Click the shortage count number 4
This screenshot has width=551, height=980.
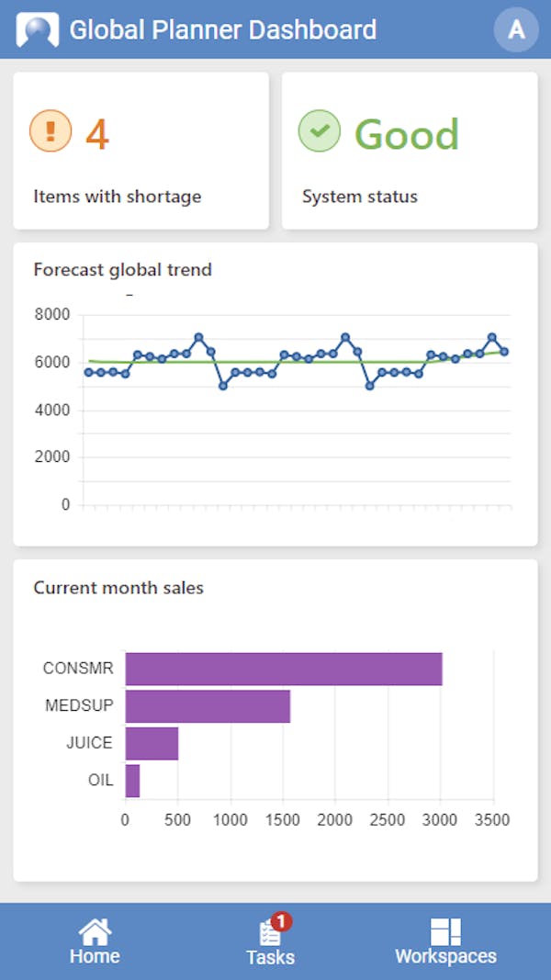[97, 135]
